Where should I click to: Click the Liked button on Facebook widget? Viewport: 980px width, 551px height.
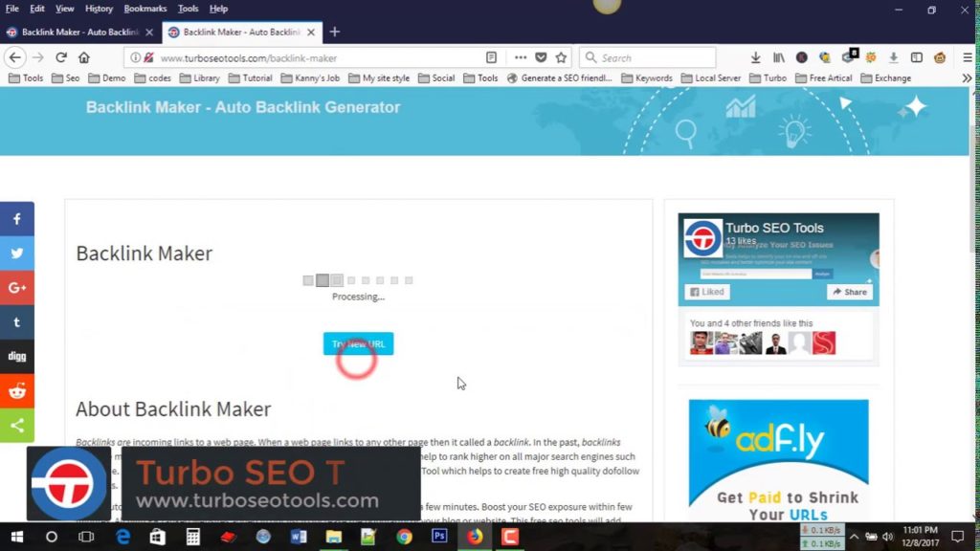707,292
